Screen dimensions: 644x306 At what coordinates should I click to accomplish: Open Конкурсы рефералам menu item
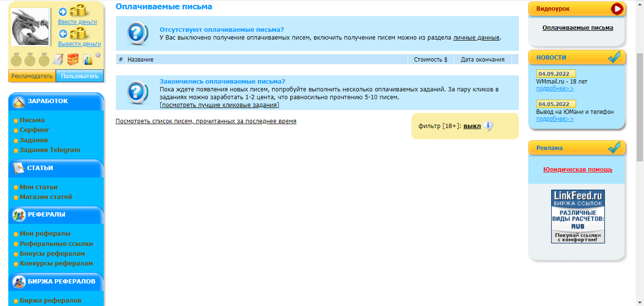tap(56, 263)
